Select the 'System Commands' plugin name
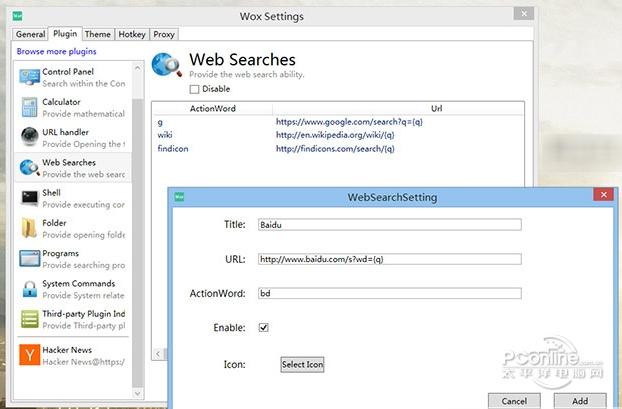 pos(79,284)
